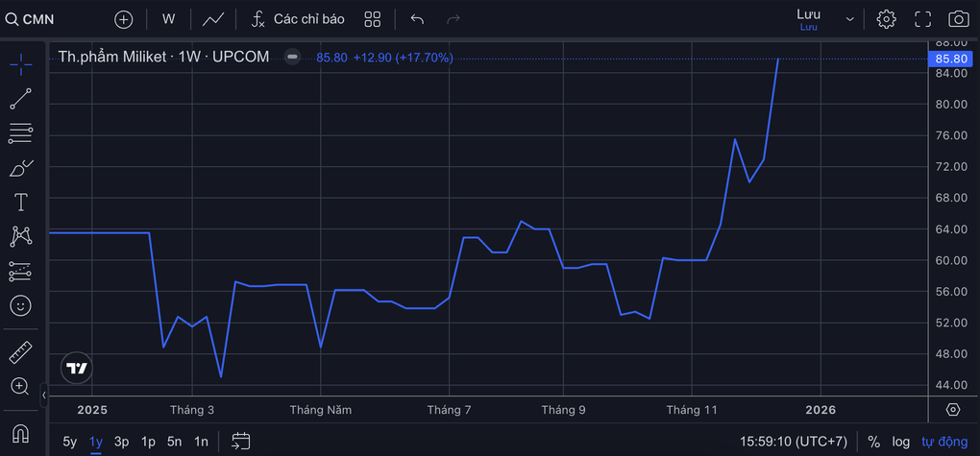Viewport: 980px width, 456px height.
Task: Click the Lưu save button
Action: click(x=808, y=19)
